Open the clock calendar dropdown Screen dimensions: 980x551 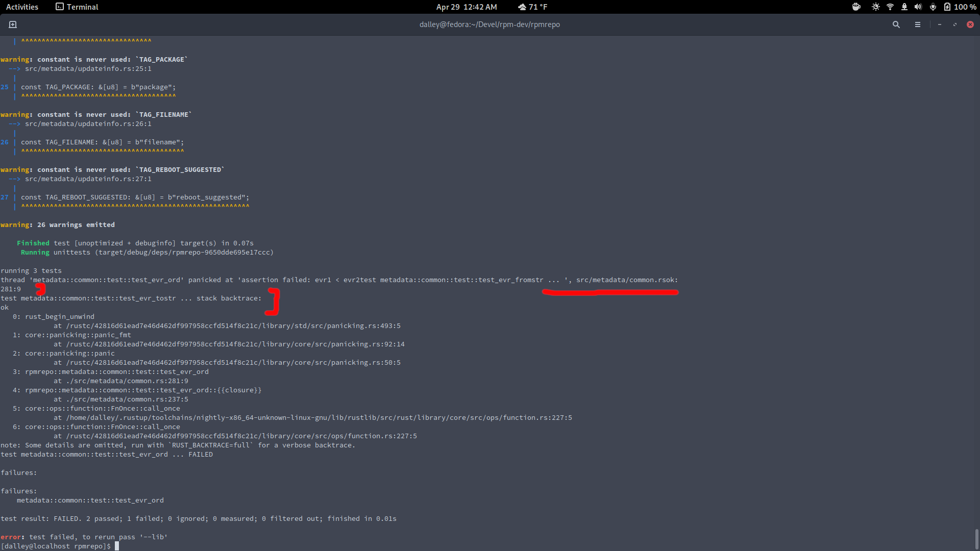[466, 7]
